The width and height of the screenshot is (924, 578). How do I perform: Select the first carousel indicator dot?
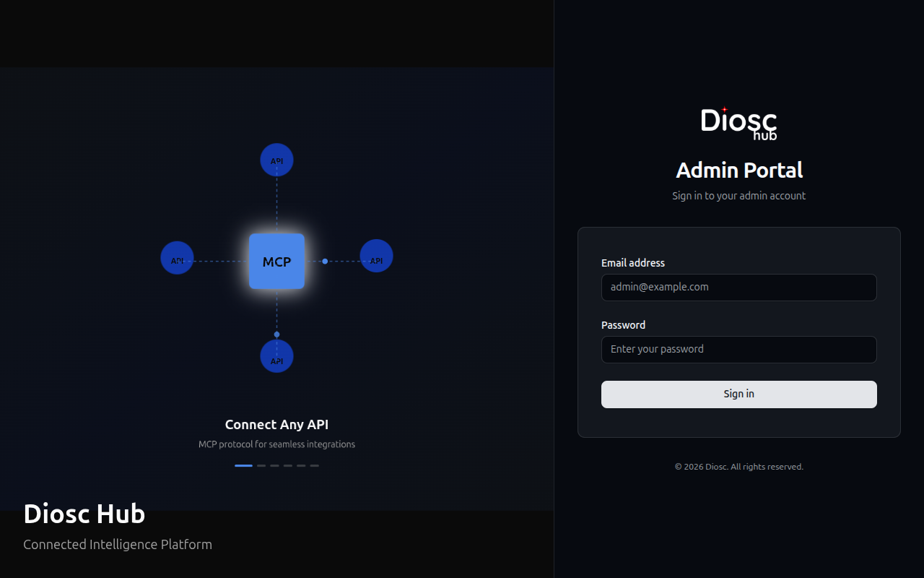pos(243,466)
